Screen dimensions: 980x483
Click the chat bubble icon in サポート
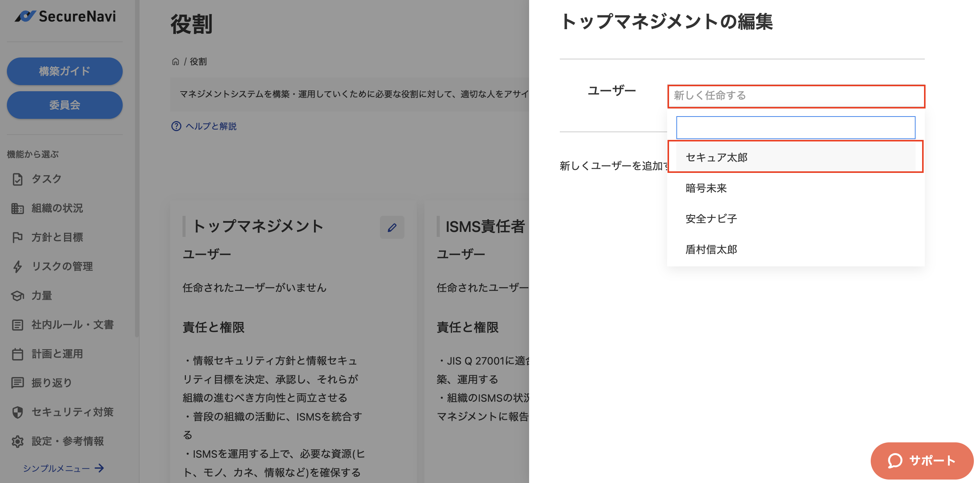pos(895,460)
